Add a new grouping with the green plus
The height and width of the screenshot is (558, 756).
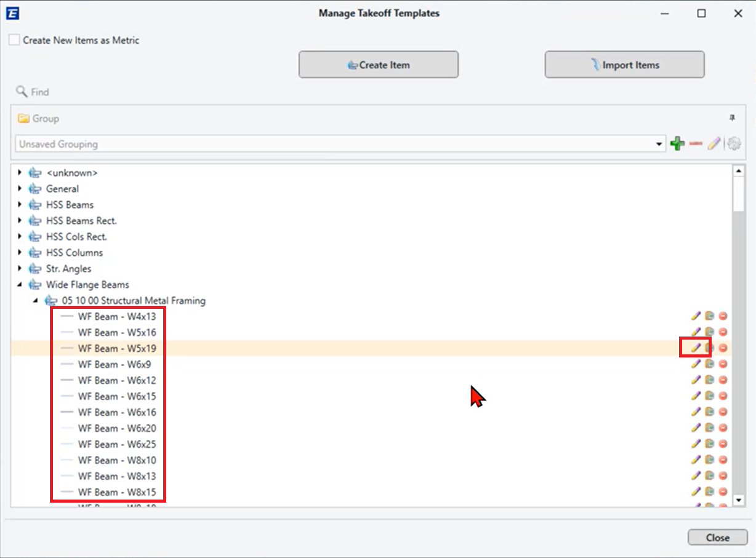click(677, 143)
